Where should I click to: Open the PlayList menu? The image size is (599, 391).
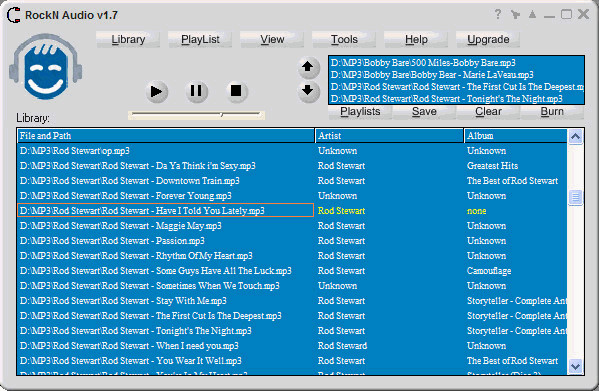tap(200, 39)
